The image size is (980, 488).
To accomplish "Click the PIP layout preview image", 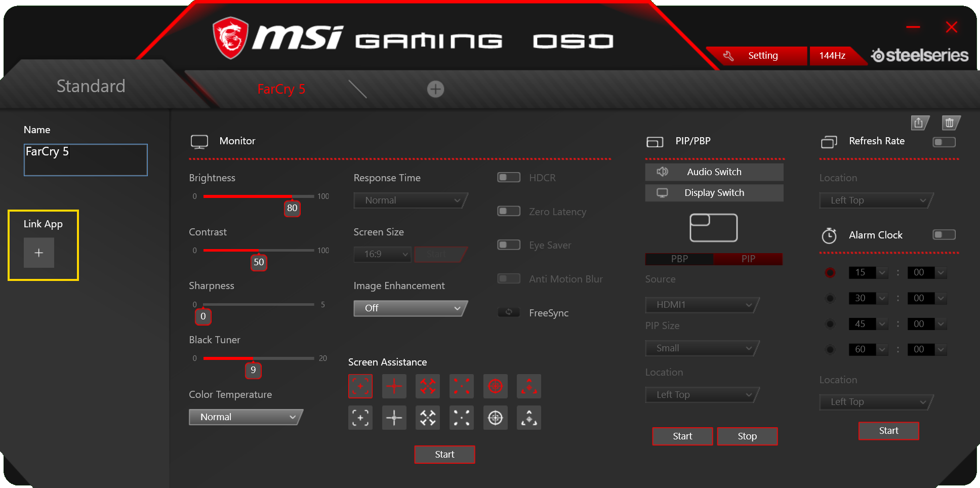I will pyautogui.click(x=713, y=228).
